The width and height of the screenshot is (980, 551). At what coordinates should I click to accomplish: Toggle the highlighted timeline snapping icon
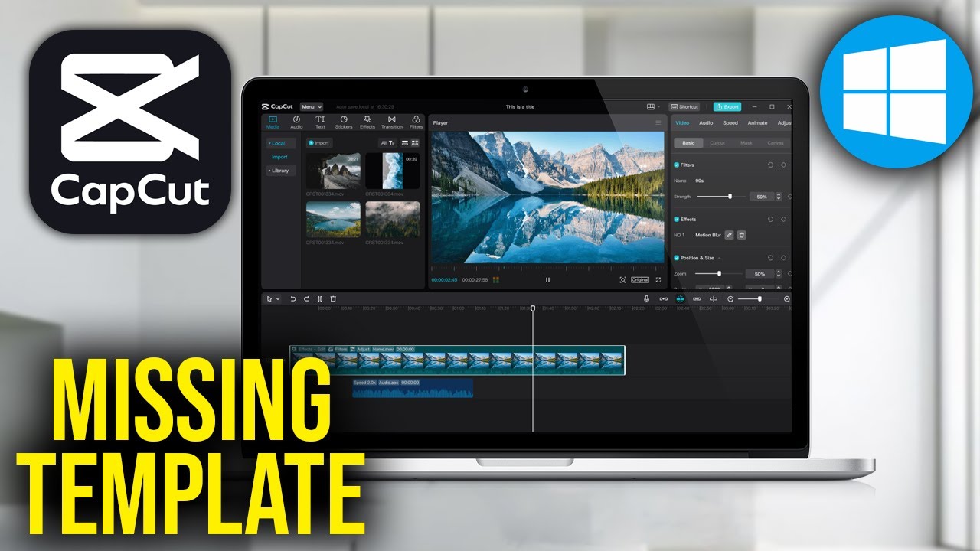point(680,298)
